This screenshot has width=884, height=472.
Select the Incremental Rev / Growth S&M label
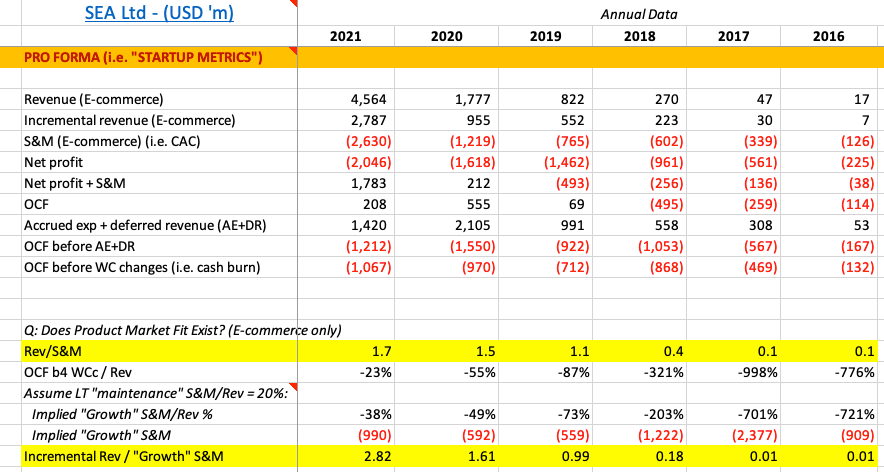(123, 457)
